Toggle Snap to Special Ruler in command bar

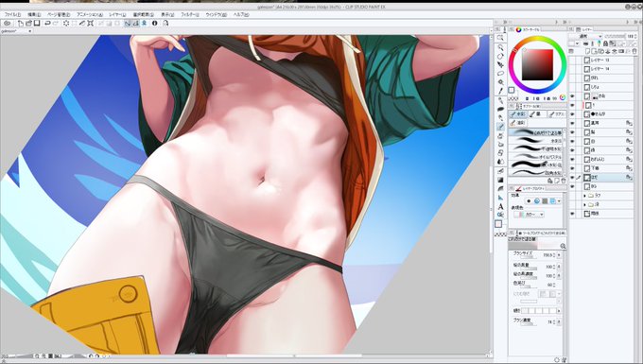coord(136,24)
